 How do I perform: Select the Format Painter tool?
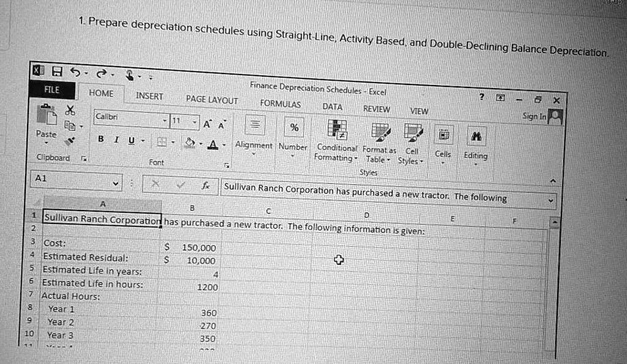[70, 141]
